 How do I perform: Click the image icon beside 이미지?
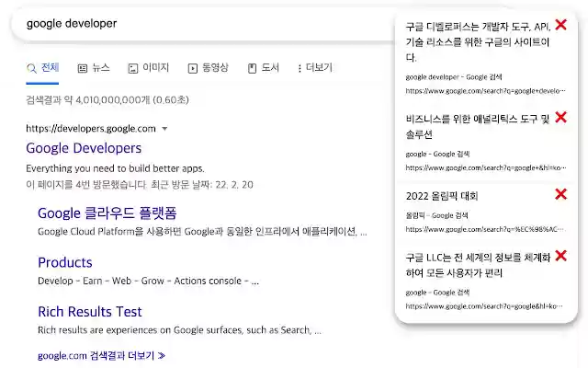click(x=132, y=68)
